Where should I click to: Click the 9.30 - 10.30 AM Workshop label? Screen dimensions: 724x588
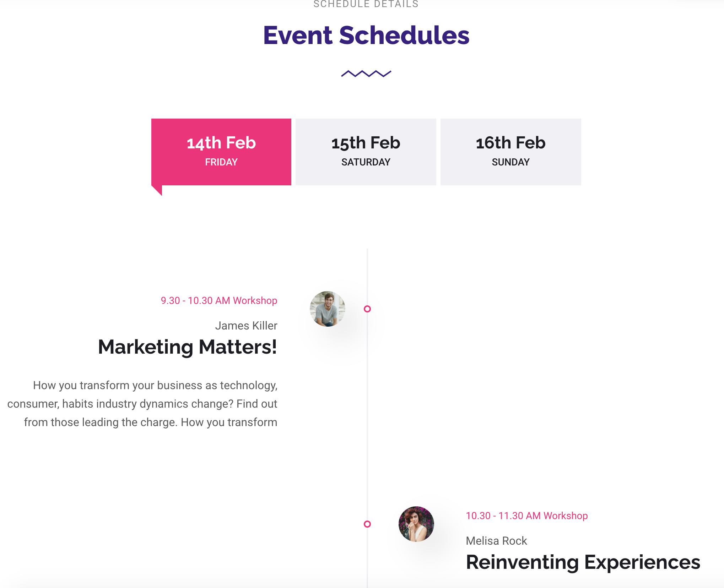coord(219,301)
